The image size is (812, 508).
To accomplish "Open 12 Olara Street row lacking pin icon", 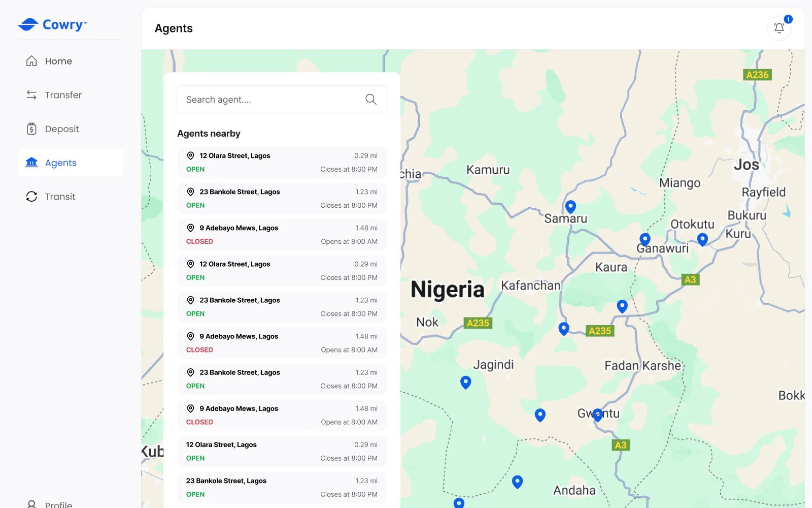I will point(282,452).
